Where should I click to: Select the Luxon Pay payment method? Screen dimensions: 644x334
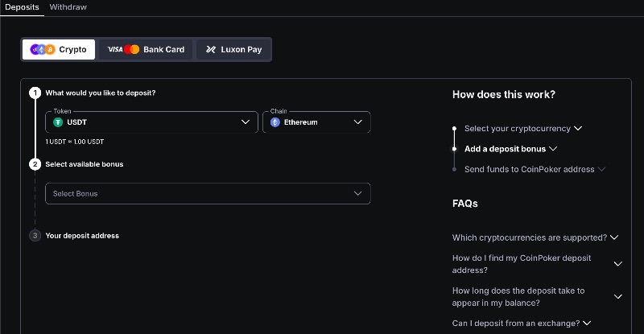point(233,49)
